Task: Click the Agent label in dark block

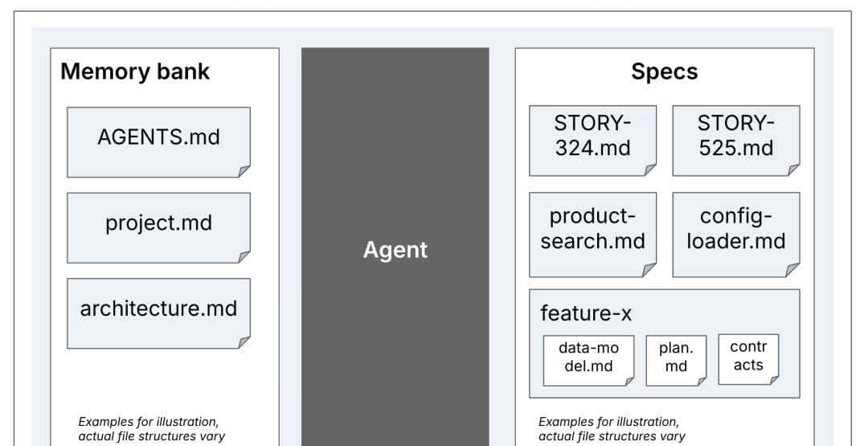Action: point(395,250)
